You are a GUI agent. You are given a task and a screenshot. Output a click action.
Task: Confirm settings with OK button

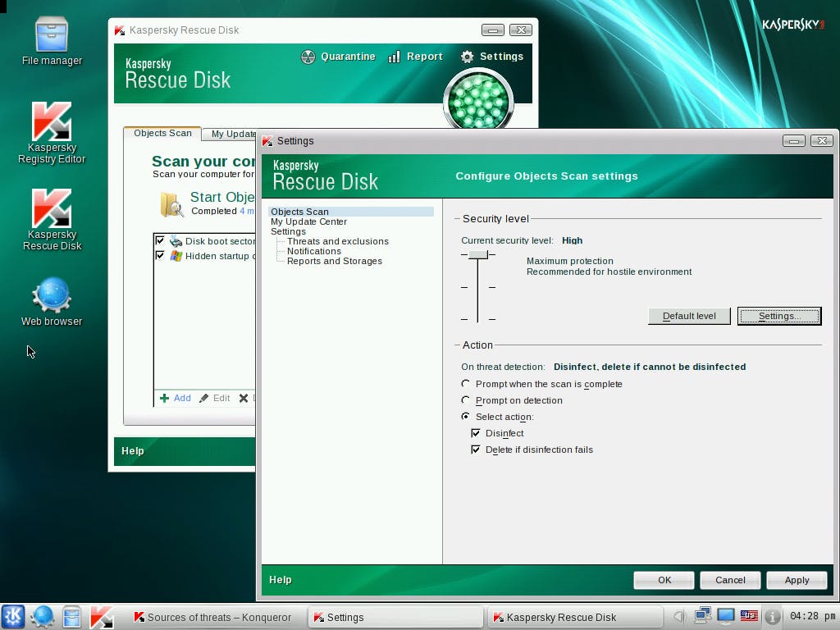tap(664, 580)
